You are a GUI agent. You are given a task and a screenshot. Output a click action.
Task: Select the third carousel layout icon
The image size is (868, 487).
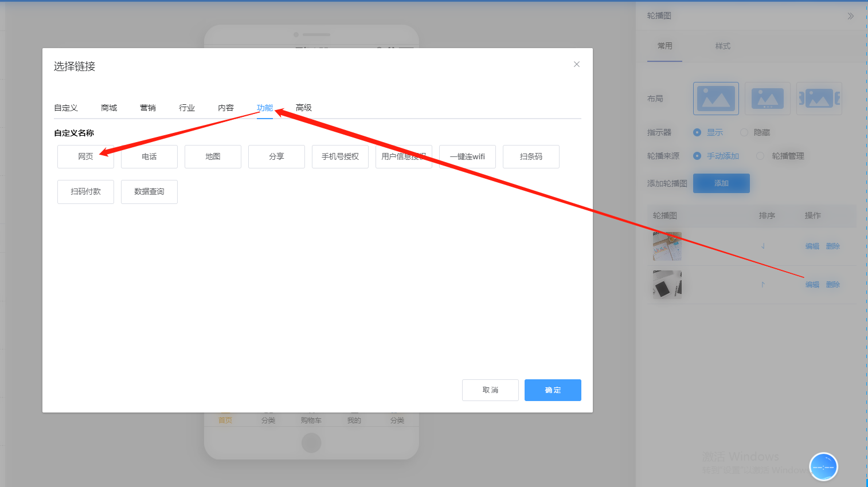point(819,99)
